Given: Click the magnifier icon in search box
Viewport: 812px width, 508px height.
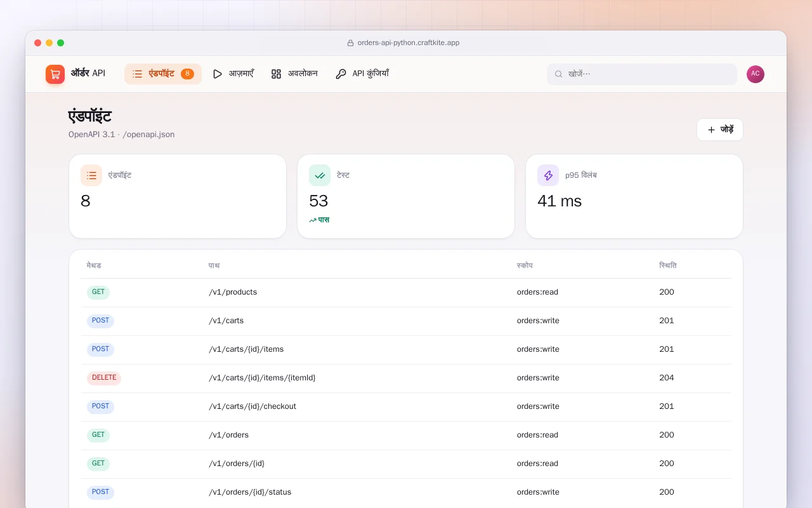Looking at the screenshot, I should pos(559,74).
